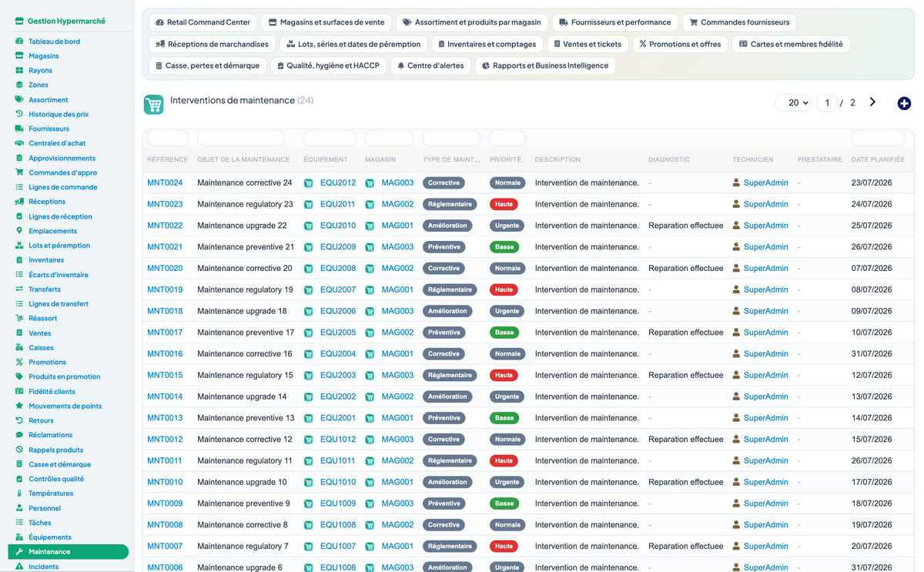Open Équipements in sidebar
924x572 pixels.
point(50,537)
